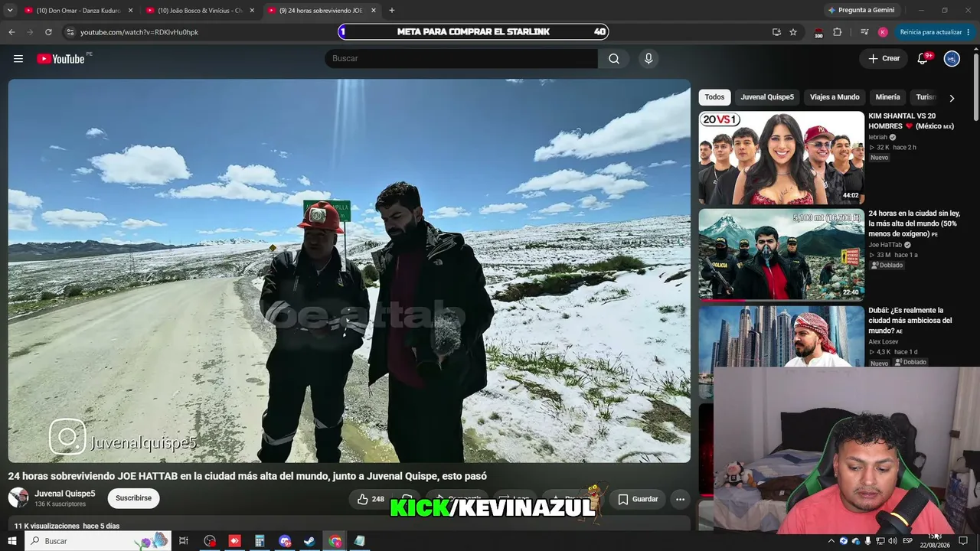This screenshot has width=980, height=551.
Task: Select the Todos filter chip
Action: point(714,97)
